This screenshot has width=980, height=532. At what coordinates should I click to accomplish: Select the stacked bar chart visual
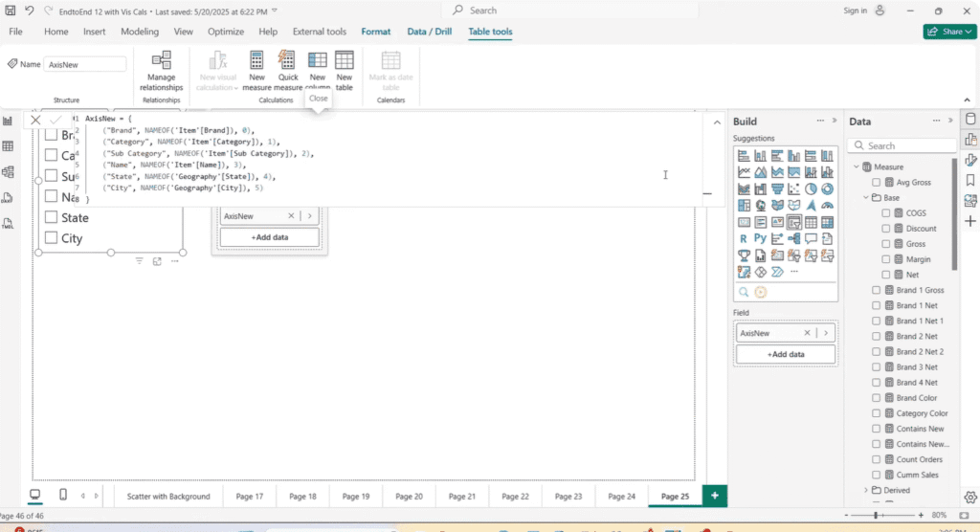744,156
